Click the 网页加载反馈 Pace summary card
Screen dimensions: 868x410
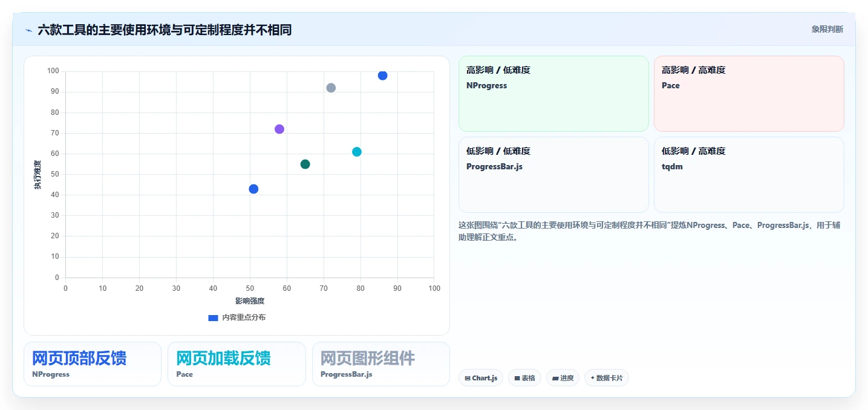(x=237, y=364)
